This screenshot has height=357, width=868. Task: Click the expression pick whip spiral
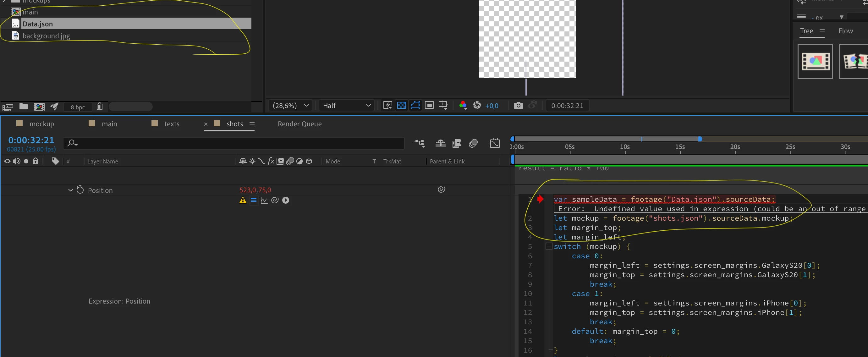click(x=275, y=200)
